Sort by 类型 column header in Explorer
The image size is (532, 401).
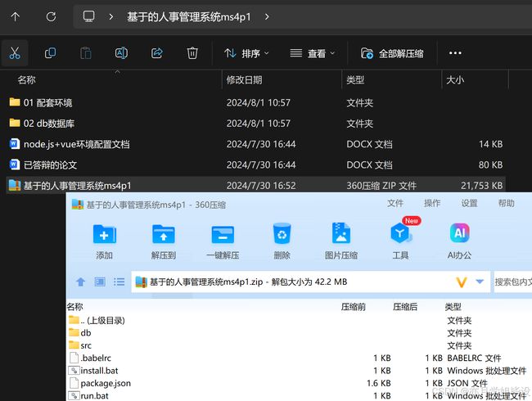(355, 80)
